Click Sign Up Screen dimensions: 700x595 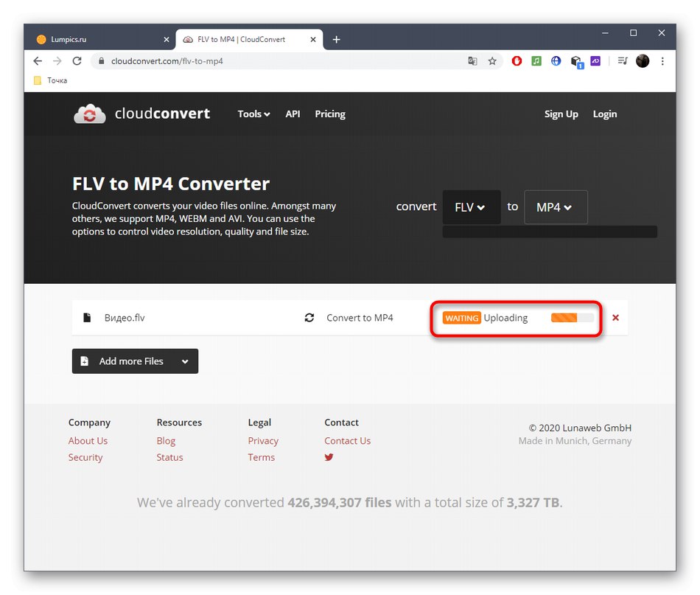click(x=561, y=114)
